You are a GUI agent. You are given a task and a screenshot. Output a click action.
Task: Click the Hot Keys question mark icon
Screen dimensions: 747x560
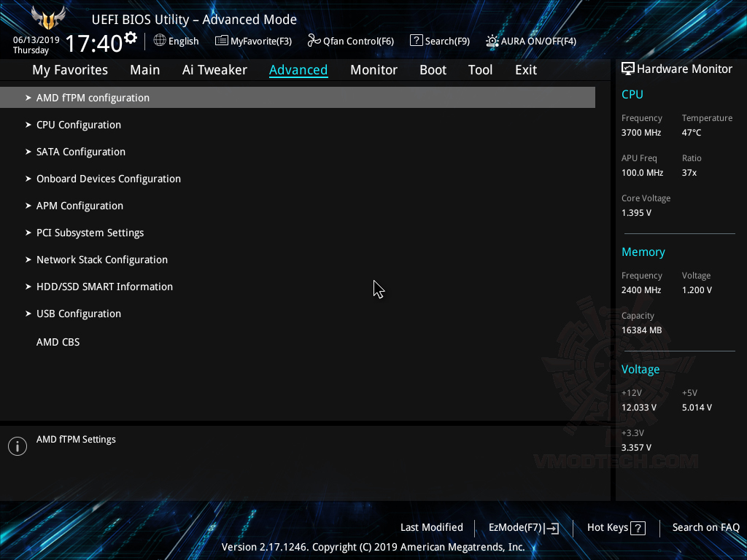pos(638,528)
